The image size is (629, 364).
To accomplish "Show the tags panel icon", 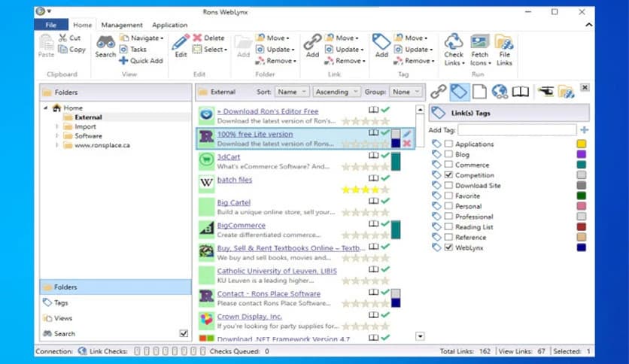I will tap(459, 92).
